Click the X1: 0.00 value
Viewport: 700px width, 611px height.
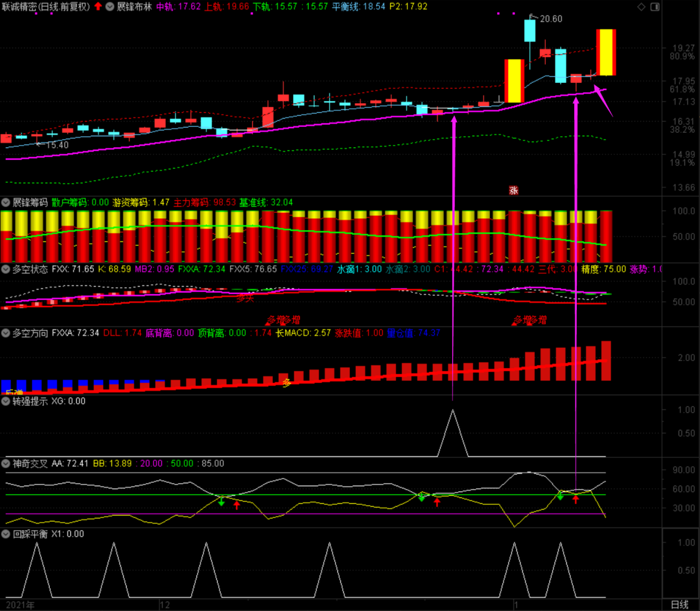67,534
